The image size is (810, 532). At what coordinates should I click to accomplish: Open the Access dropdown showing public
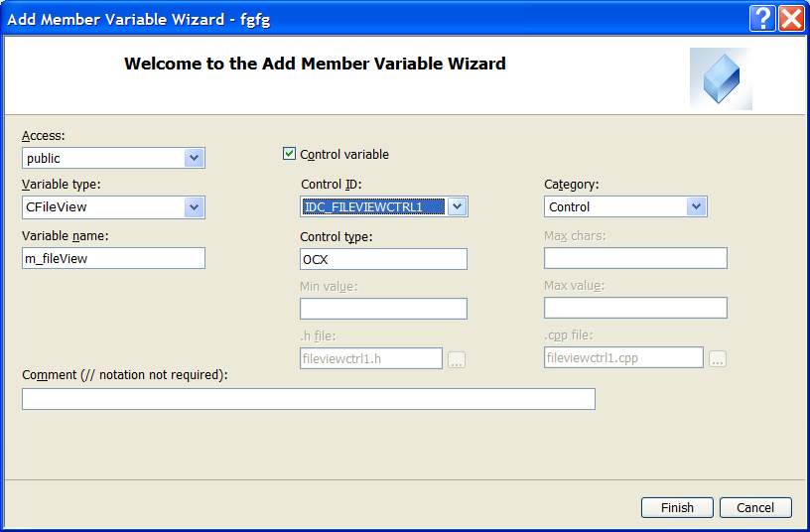click(195, 158)
